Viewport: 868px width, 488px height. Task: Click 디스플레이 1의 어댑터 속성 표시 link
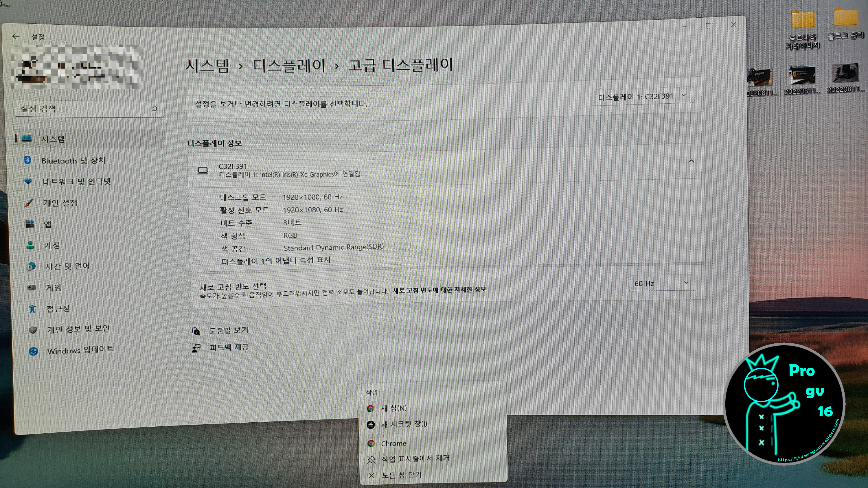276,261
